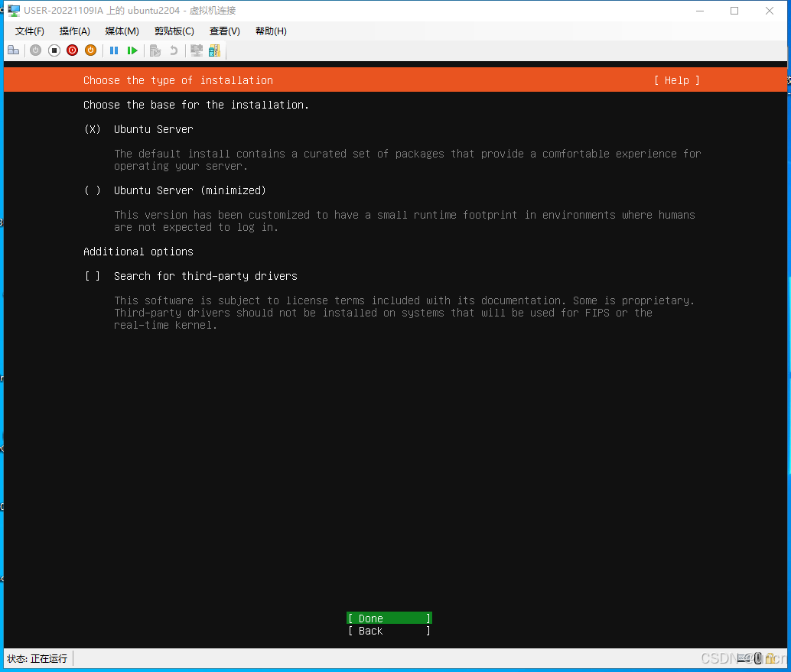791x672 pixels.
Task: Click the [ Help ] button in the header
Action: [x=676, y=81]
